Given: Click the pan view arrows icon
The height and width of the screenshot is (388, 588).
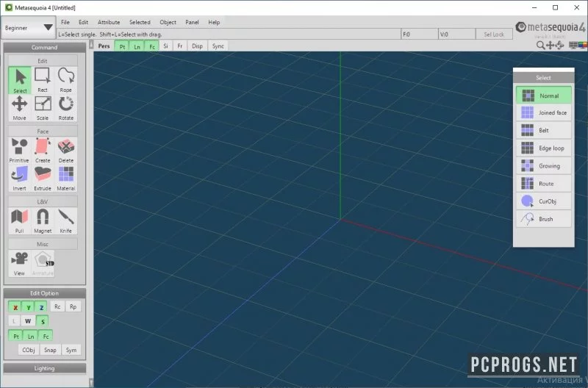Looking at the screenshot, I should coord(550,45).
